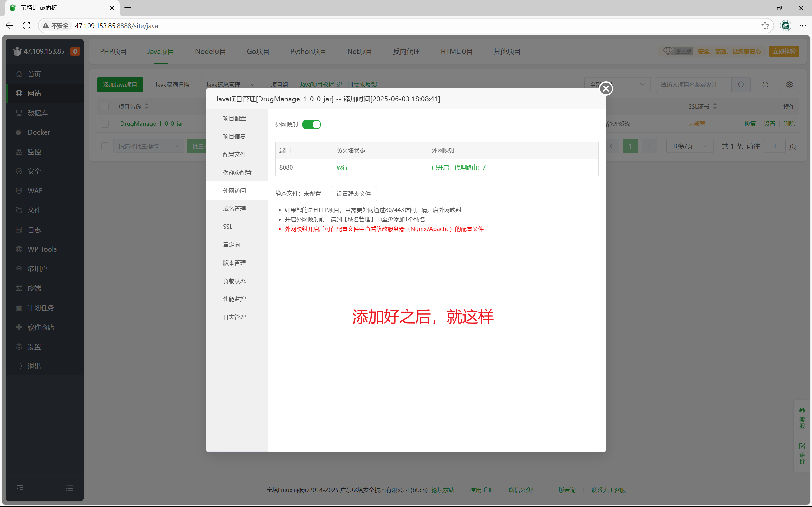Open the settings gear beside the search box
The image size is (812, 507).
point(789,85)
